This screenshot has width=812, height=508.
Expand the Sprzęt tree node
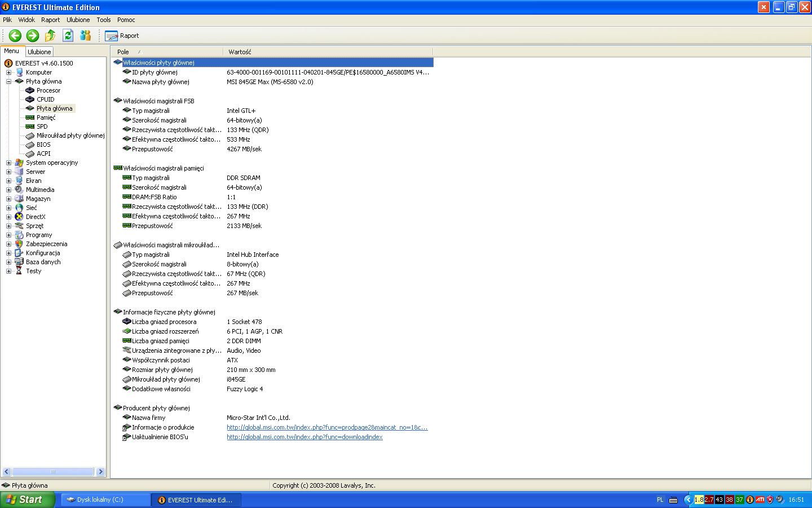(8, 226)
